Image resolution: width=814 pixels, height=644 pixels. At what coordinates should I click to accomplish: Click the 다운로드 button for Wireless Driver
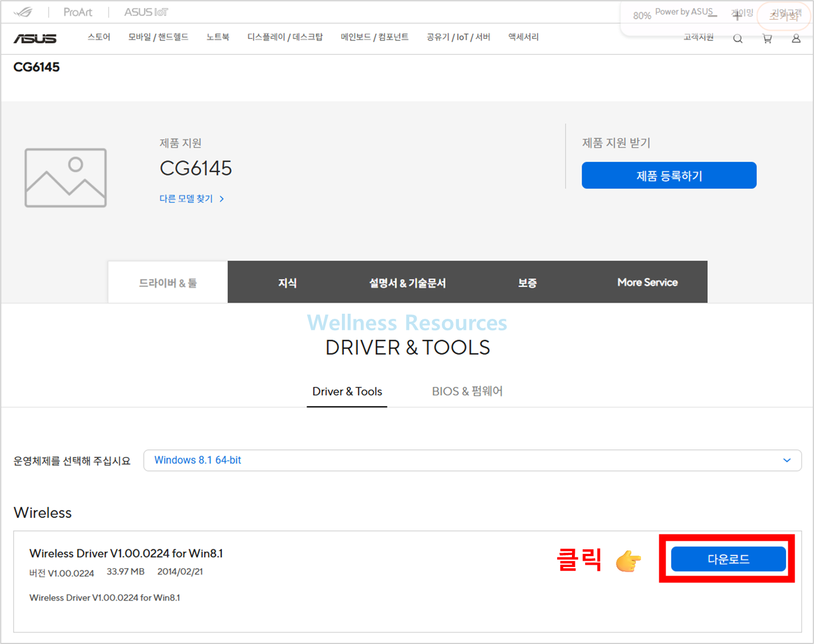728,559
